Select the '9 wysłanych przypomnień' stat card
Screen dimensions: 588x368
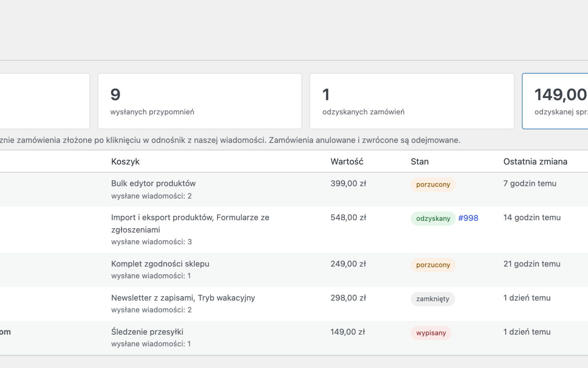pyautogui.click(x=199, y=101)
